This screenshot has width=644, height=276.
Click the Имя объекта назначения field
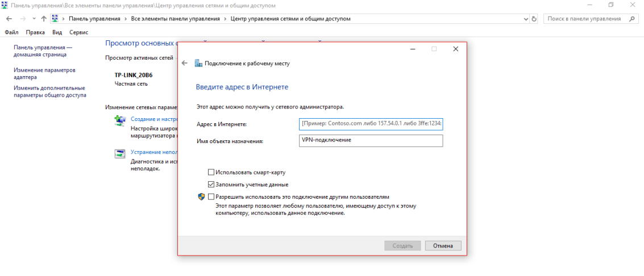pyautogui.click(x=371, y=141)
